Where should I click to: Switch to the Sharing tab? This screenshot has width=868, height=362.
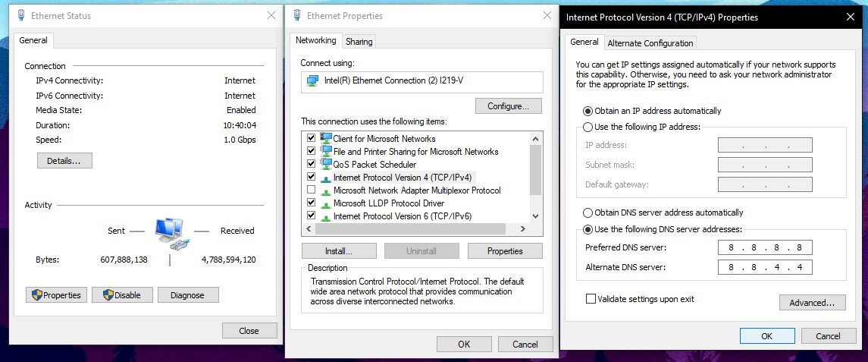pyautogui.click(x=359, y=42)
